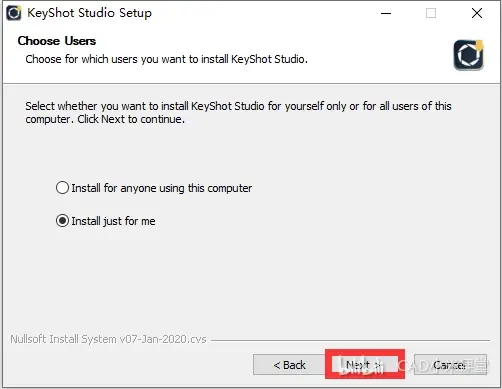Go to the previous step with Back

click(x=289, y=365)
